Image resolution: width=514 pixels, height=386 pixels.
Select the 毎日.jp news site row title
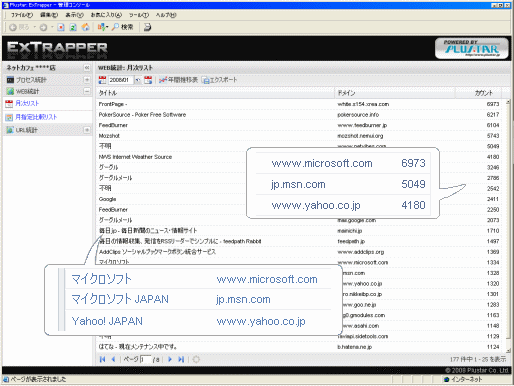148,231
